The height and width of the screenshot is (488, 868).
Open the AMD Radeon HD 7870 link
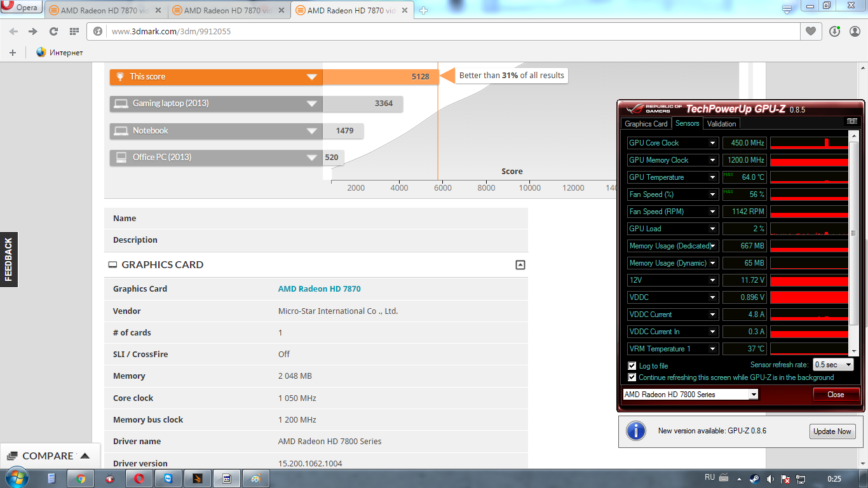pos(319,289)
